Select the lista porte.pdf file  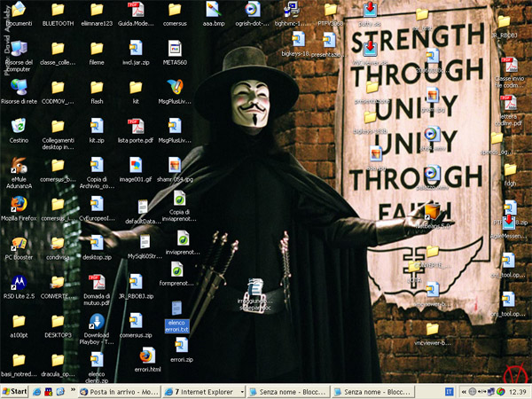click(136, 126)
